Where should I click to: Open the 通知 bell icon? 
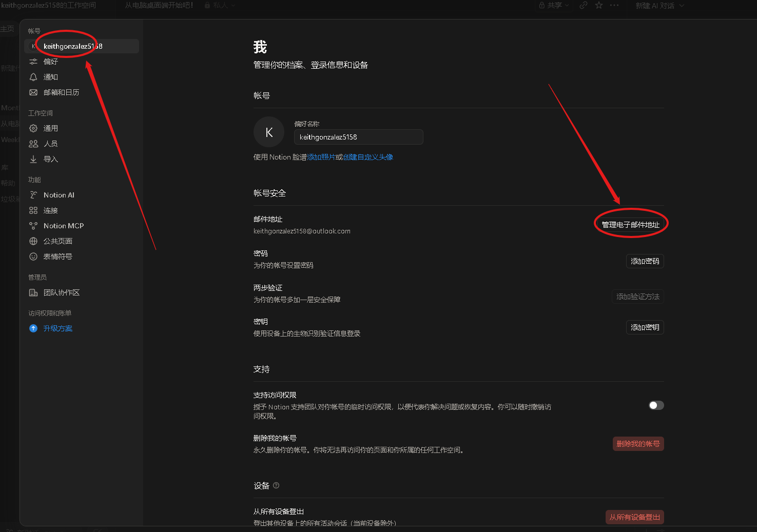[33, 77]
